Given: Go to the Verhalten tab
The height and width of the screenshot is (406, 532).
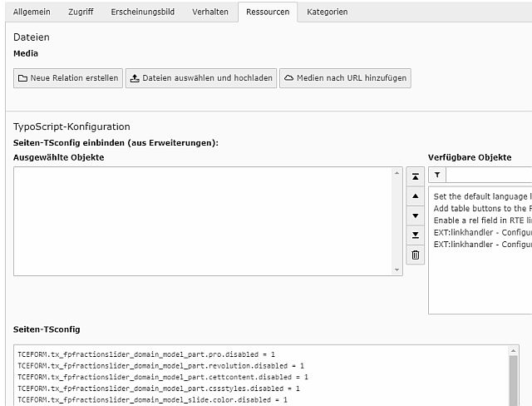Looking at the screenshot, I should pos(210,12).
